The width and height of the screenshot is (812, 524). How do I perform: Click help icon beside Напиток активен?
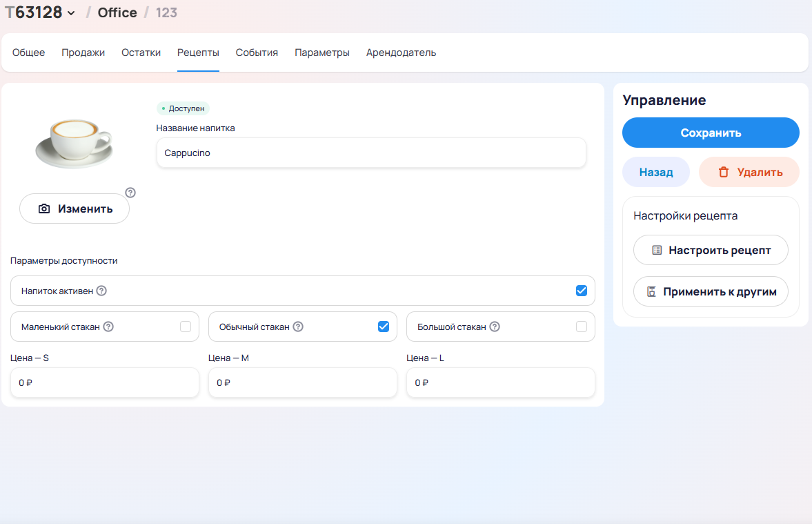101,291
